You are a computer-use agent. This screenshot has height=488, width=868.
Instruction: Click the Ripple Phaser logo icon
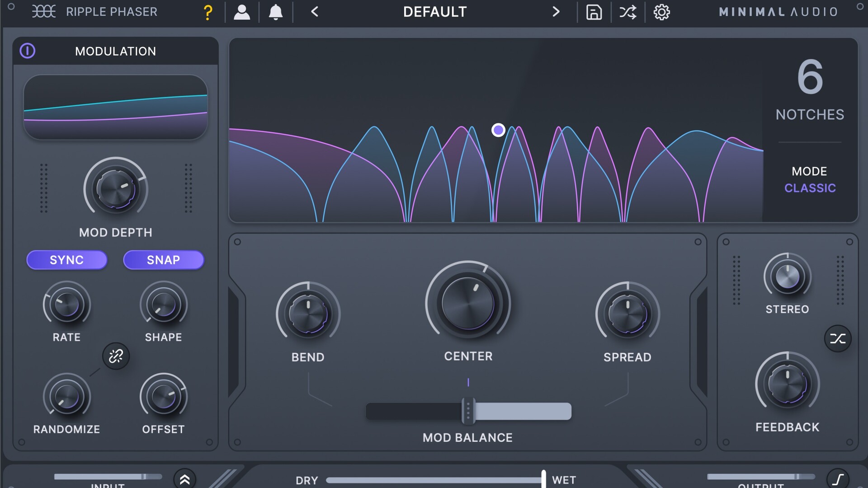click(44, 11)
